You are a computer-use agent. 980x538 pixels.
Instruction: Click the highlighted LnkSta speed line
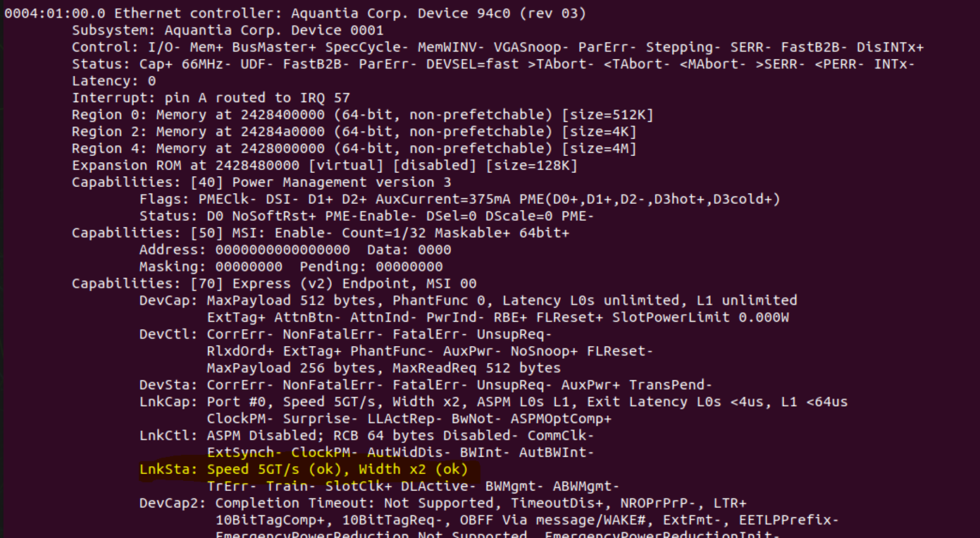tap(303, 470)
